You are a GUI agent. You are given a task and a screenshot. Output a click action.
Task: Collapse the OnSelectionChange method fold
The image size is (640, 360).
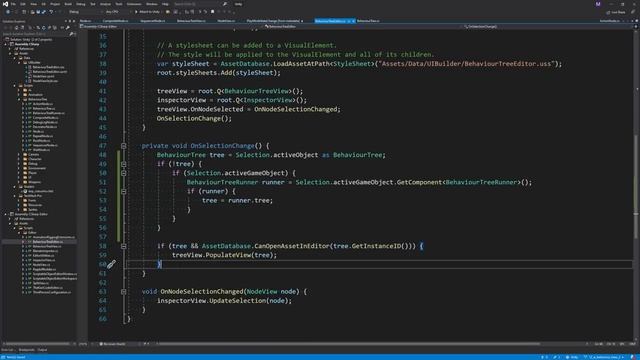[124, 146]
